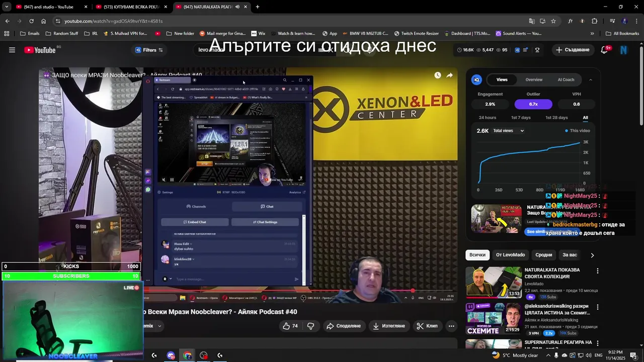The width and height of the screenshot is (644, 362).
Task: Open YouTube notifications bell
Action: click(605, 50)
